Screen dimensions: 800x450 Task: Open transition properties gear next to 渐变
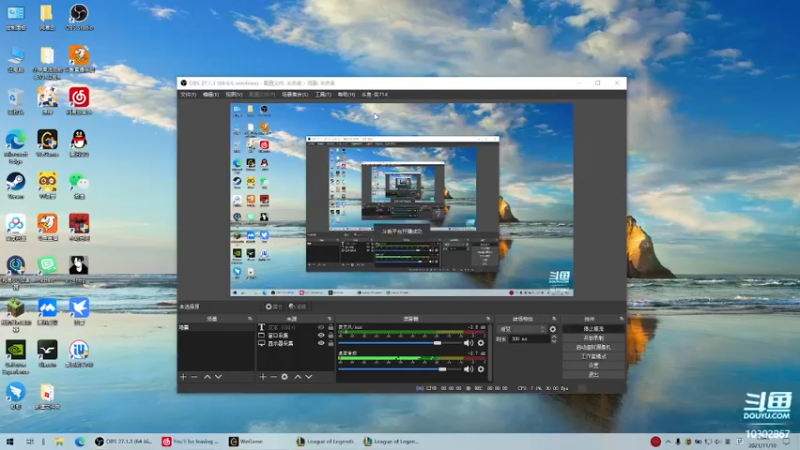(x=553, y=330)
